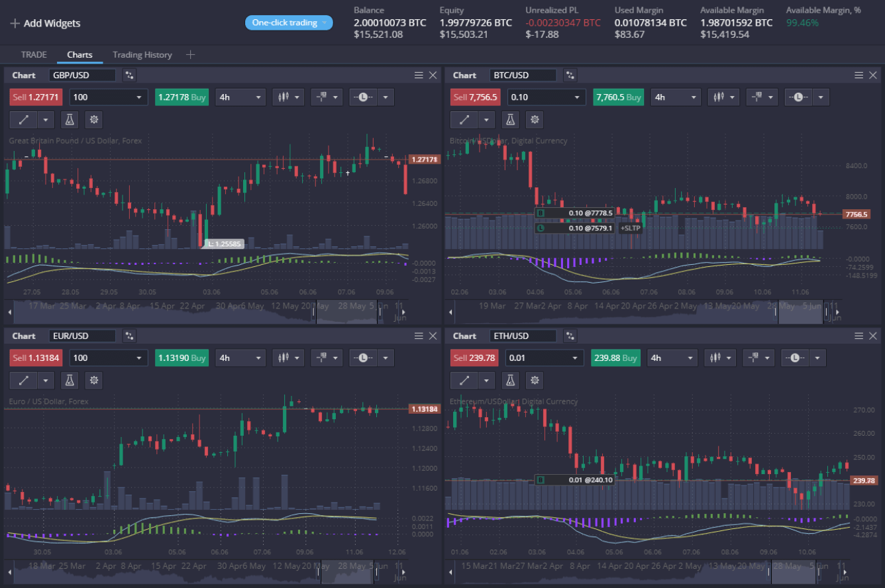Switch to the Trading History tab
Screen dimensions: 885x588
tap(142, 54)
